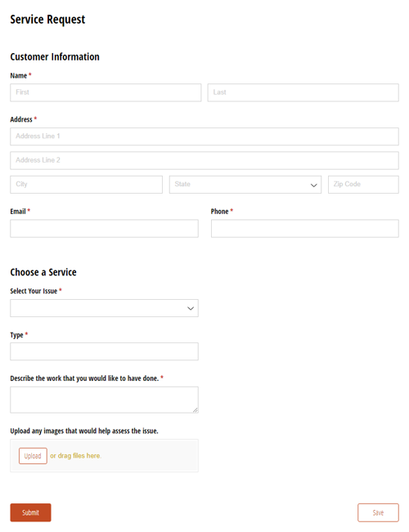Click the City input field
The width and height of the screenshot is (409, 532).
tap(86, 185)
